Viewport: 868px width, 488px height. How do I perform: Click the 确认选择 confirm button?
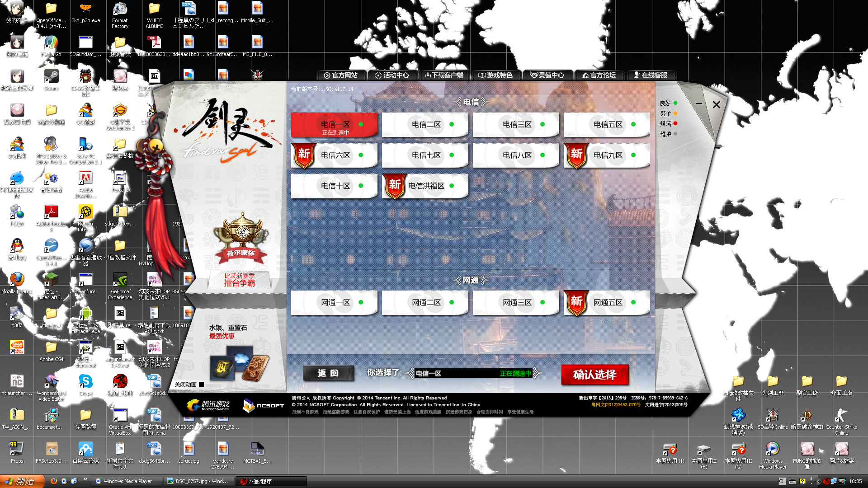(x=594, y=375)
